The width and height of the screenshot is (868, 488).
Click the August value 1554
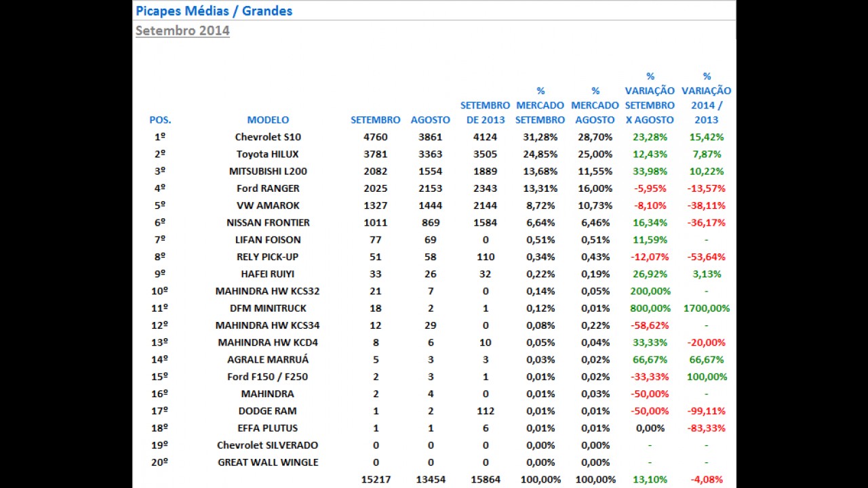[x=431, y=171]
